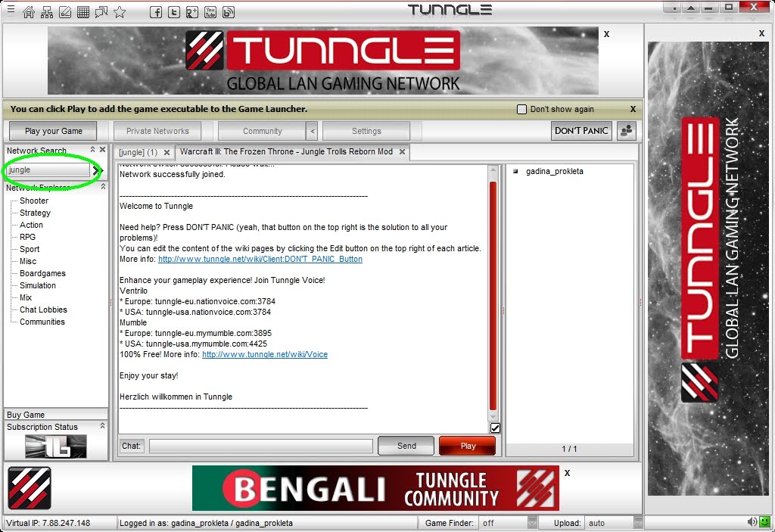Open Tunngle YouTube icon
The width and height of the screenshot is (775, 532).
(210, 12)
